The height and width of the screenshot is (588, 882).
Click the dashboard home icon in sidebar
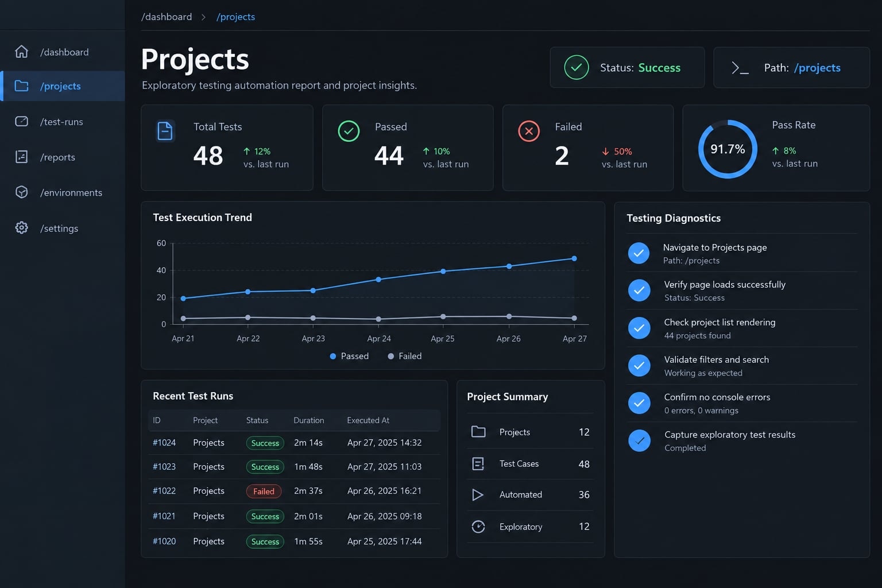(x=21, y=52)
